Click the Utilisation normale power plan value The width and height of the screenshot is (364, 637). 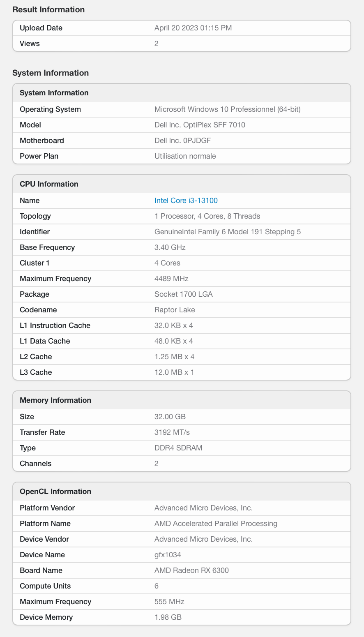pyautogui.click(x=185, y=156)
